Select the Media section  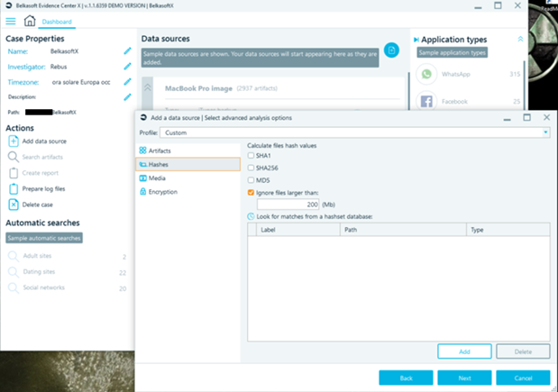coord(188,178)
